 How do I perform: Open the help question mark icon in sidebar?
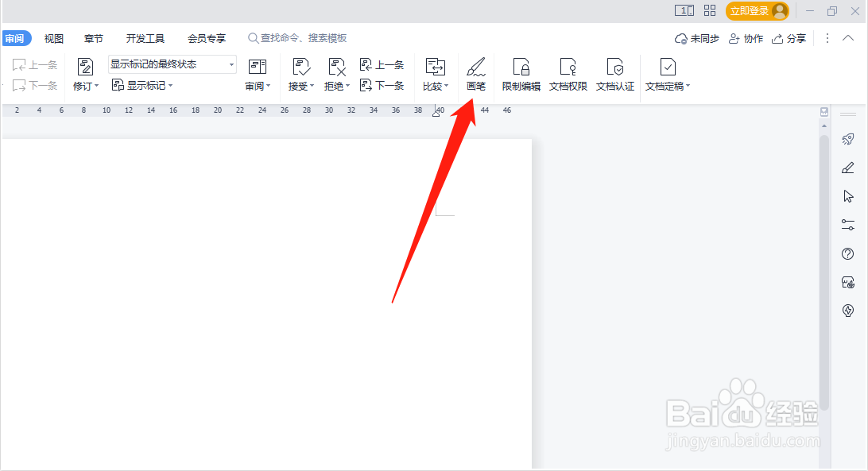(847, 253)
